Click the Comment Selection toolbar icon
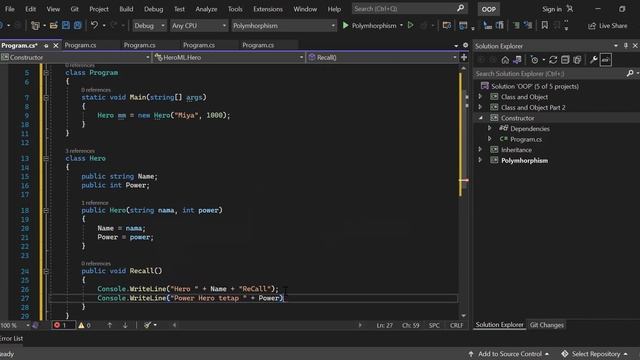 tap(516, 25)
